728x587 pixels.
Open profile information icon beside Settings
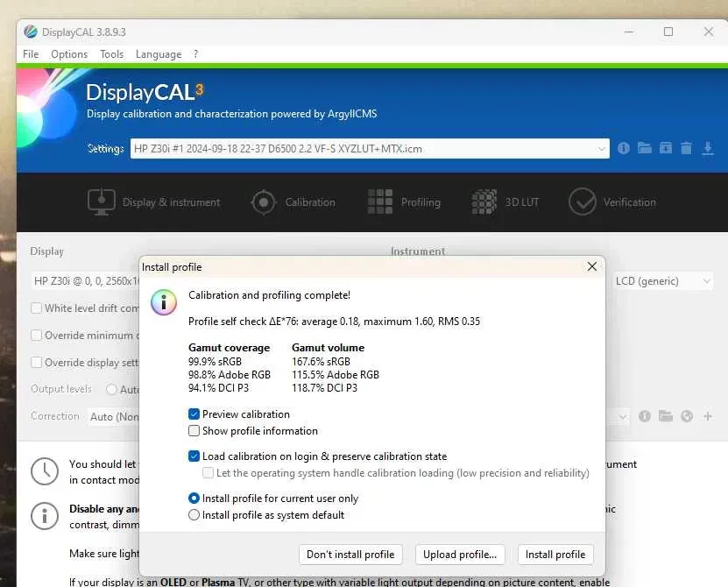624,148
